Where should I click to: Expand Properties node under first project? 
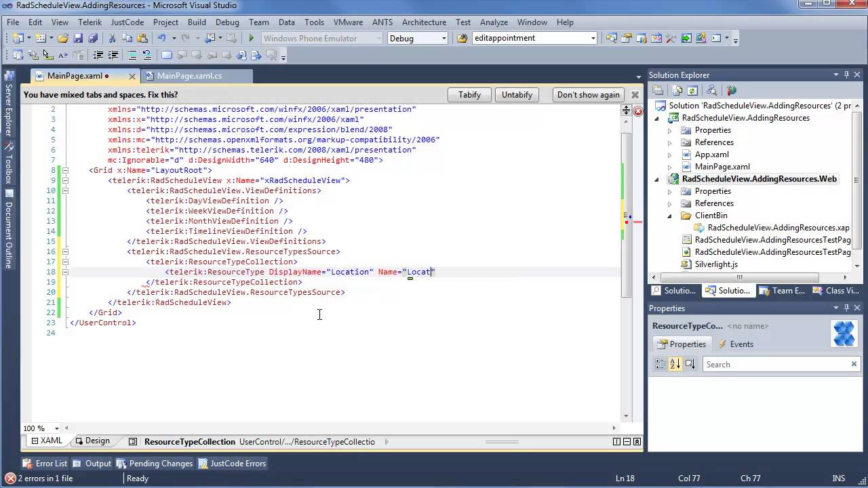(670, 130)
